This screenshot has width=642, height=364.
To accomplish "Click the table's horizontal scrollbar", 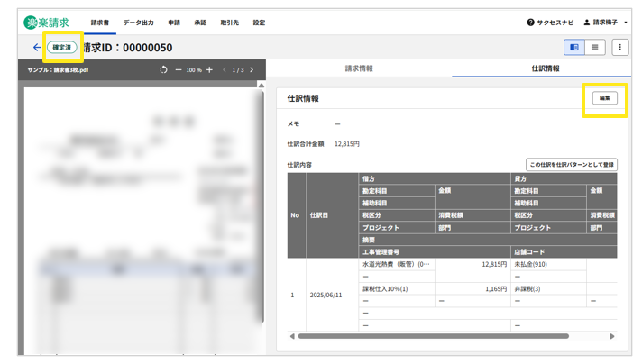I will tap(433, 336).
